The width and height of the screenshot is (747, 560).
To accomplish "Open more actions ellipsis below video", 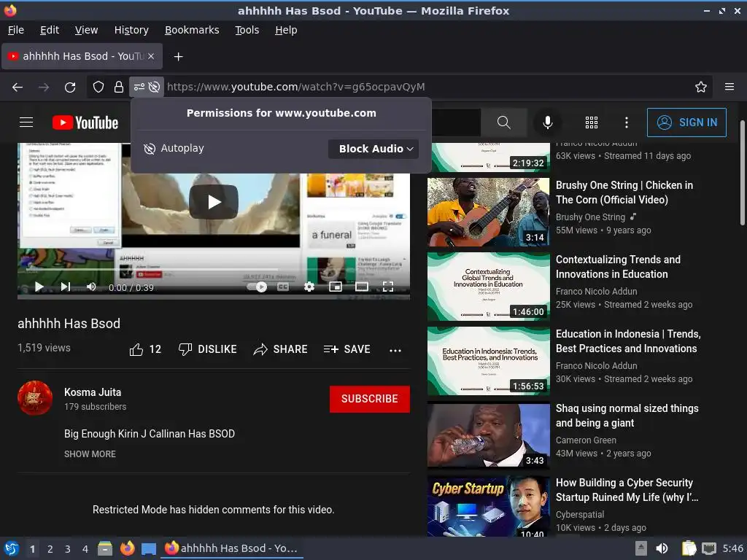I will 395,351.
